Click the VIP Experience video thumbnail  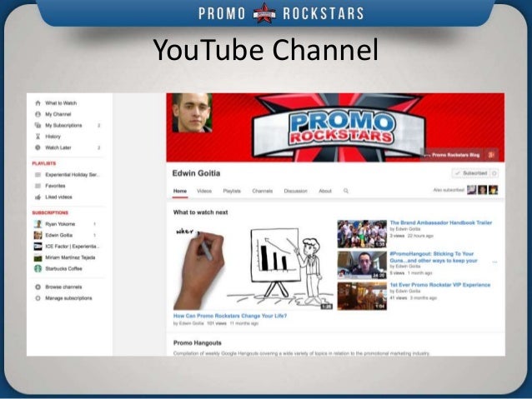(x=362, y=296)
